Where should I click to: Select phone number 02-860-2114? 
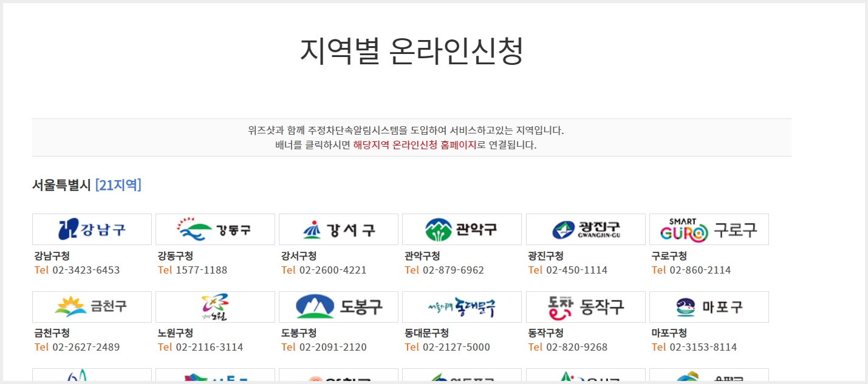point(700,270)
